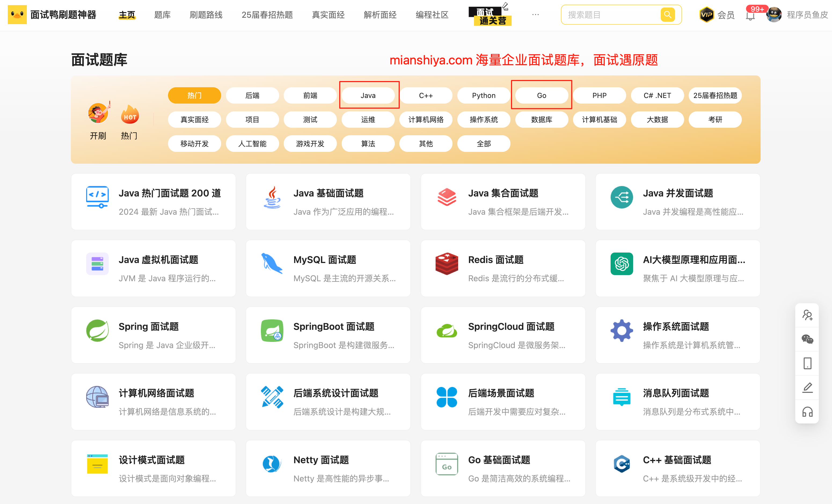Choose the 全部 category tag
The image size is (832, 504).
(484, 144)
